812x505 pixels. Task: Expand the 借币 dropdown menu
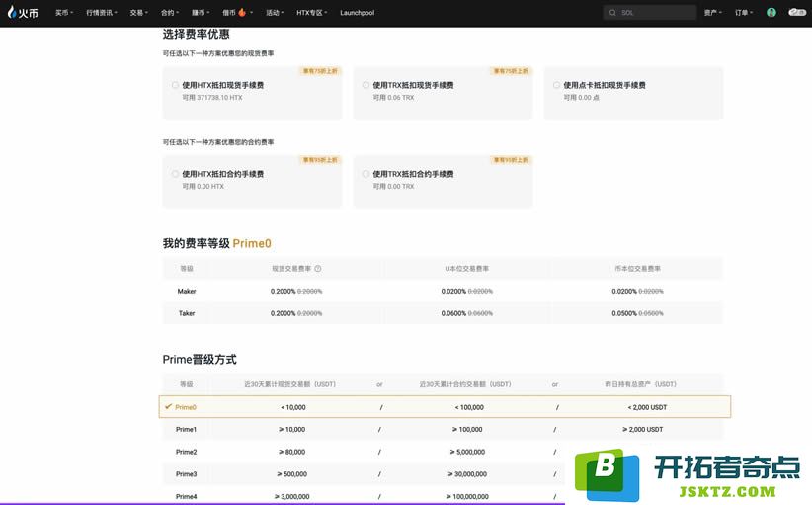pos(238,13)
